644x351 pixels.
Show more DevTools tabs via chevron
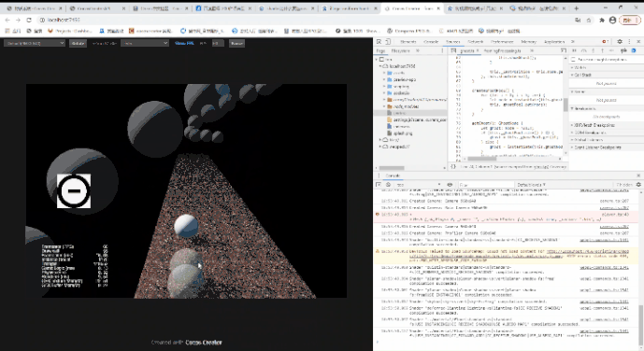point(573,42)
